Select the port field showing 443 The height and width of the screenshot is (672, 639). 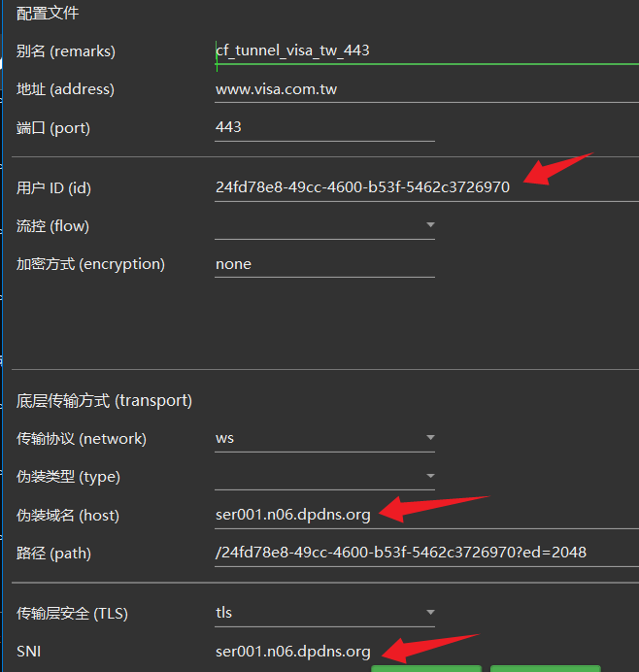(x=324, y=128)
